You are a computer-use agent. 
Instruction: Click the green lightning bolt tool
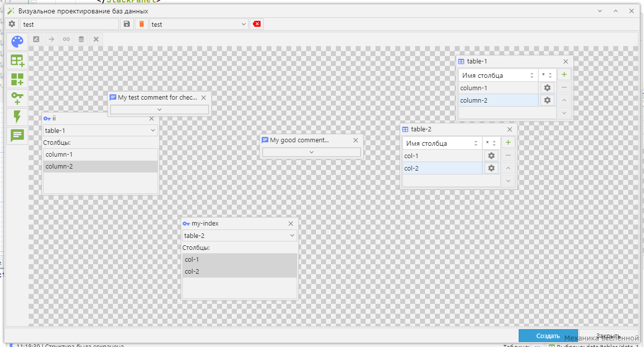pos(17,117)
